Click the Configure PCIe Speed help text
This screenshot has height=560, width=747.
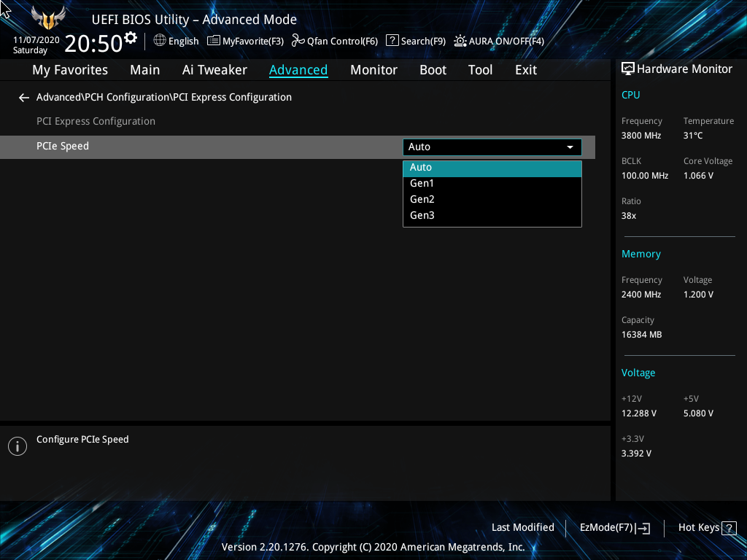tap(82, 440)
